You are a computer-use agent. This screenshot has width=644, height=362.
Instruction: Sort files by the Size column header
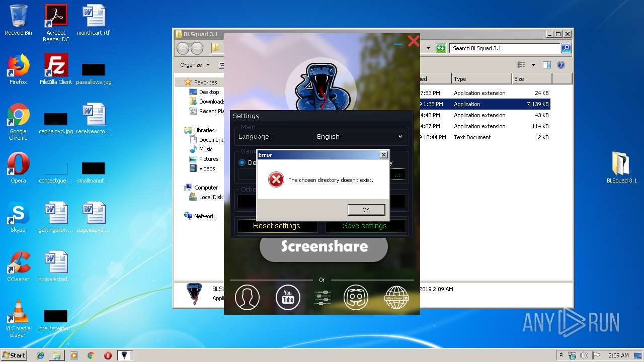(x=531, y=79)
